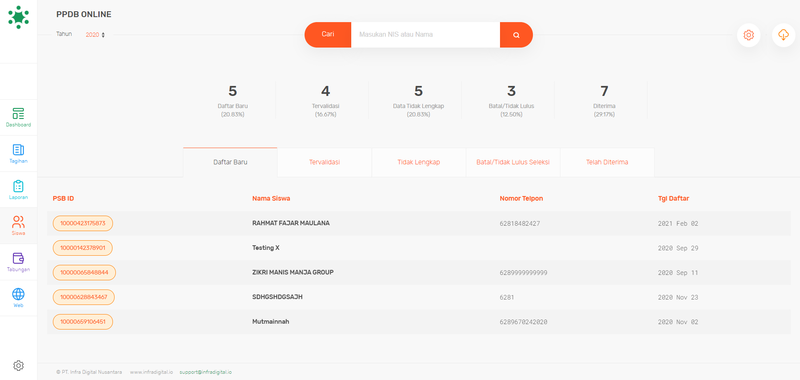Click the PSB ID column header

coord(63,198)
